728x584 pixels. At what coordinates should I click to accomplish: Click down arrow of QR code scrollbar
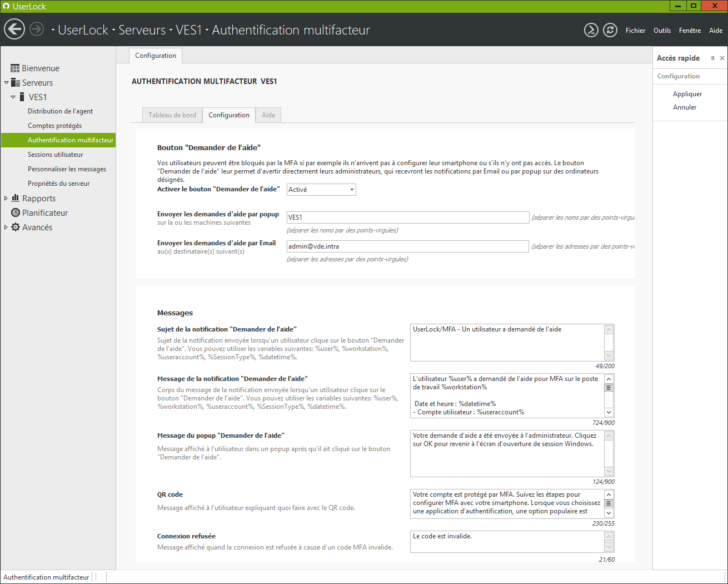point(609,513)
